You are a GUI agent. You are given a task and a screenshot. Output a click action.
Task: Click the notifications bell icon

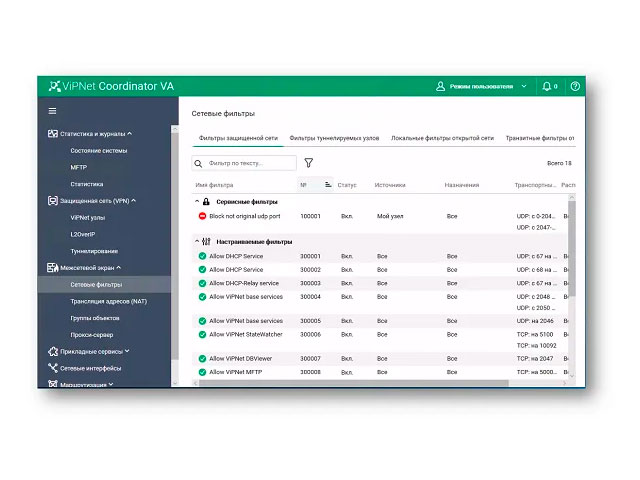coord(547,87)
